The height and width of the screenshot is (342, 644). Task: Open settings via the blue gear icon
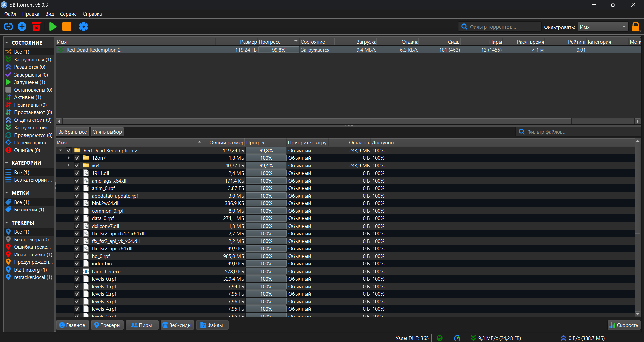pos(84,27)
